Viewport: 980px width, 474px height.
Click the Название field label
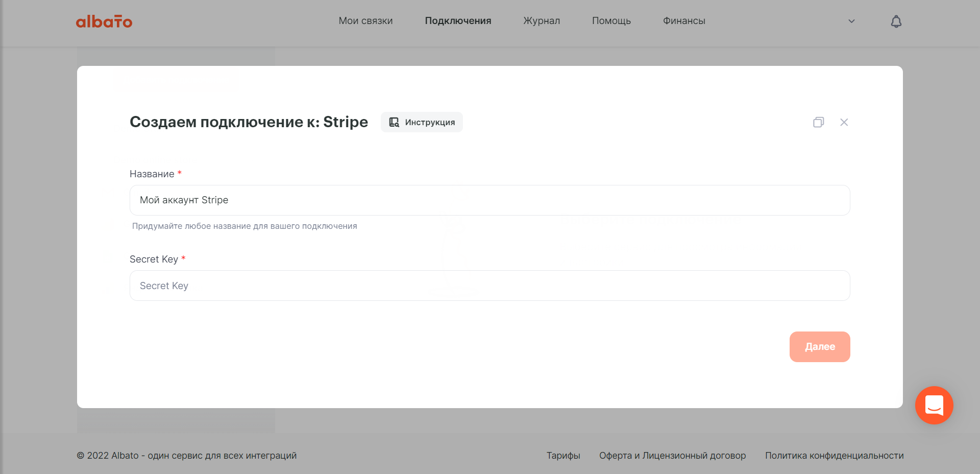click(152, 174)
